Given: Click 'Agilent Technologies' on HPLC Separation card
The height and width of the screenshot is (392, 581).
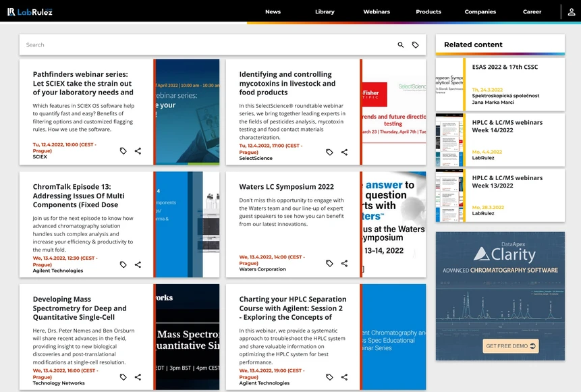Looking at the screenshot, I should point(265,383).
